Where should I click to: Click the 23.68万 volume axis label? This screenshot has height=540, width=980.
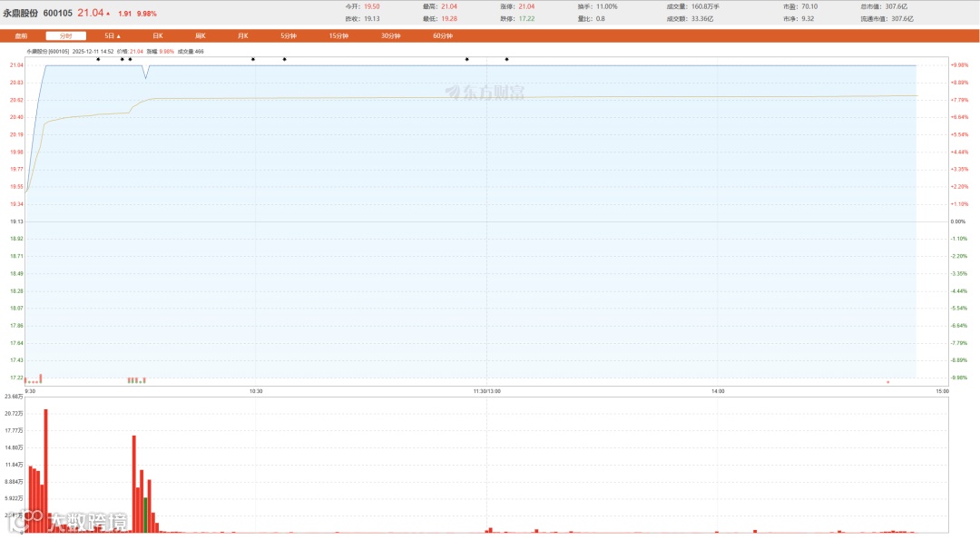(14, 397)
